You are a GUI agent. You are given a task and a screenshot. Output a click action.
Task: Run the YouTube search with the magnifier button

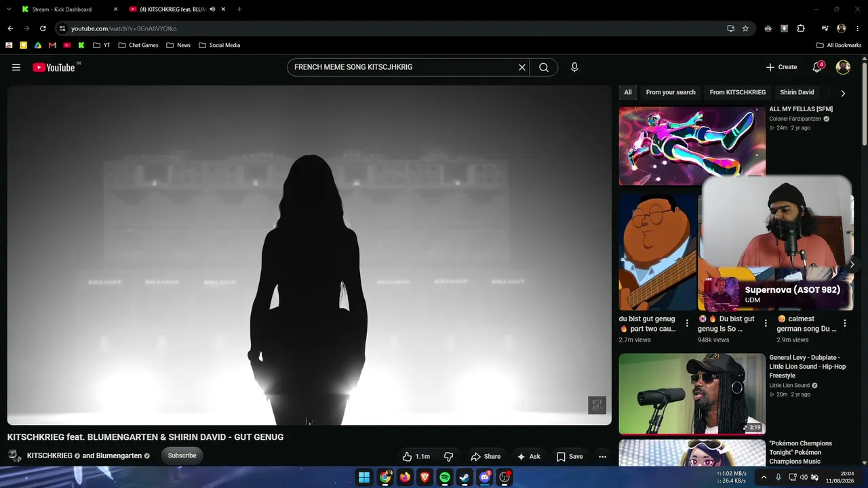(544, 67)
